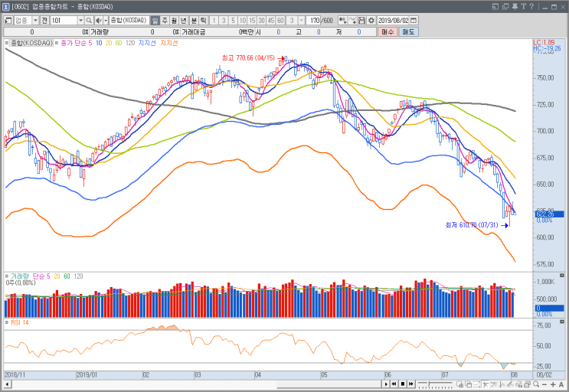The width and height of the screenshot is (569, 392).
Task: Click the 매수 buy button
Action: pos(388,32)
